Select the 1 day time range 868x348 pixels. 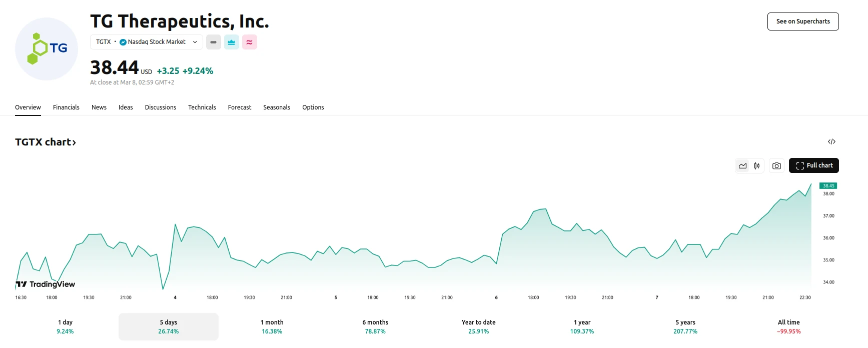click(65, 326)
